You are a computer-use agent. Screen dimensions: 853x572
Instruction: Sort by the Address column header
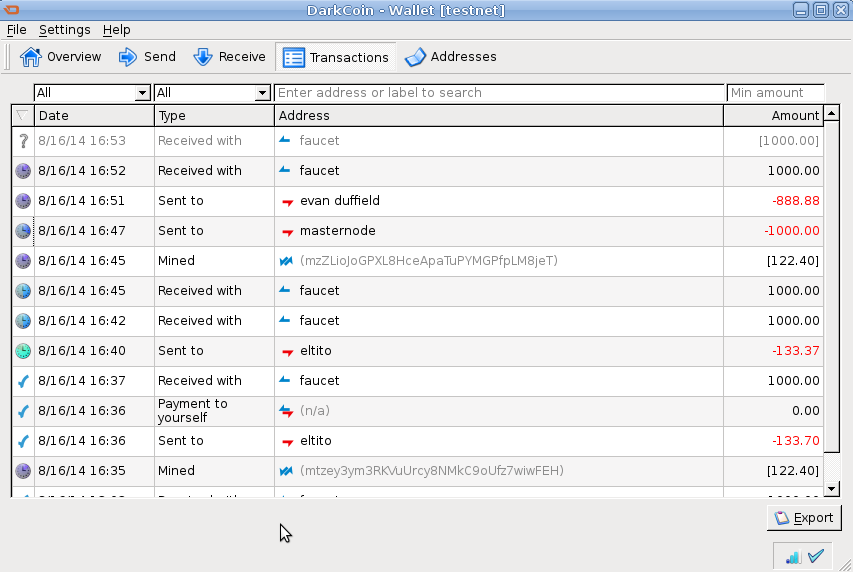pos(499,115)
